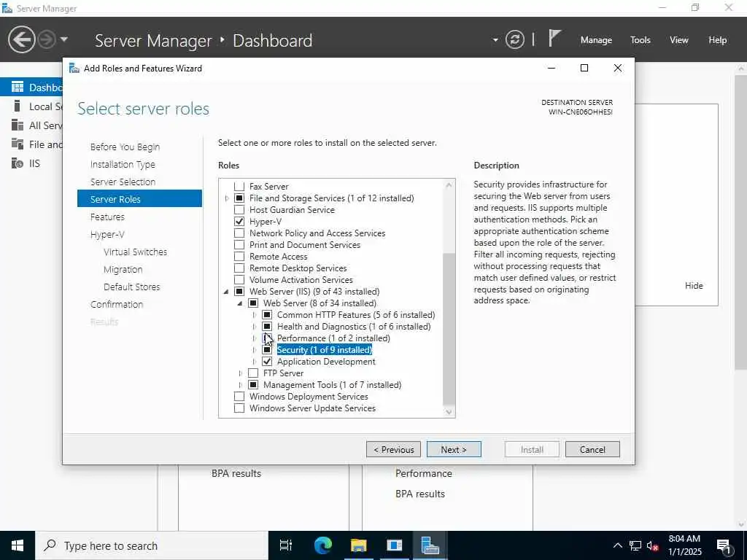Expand Common HTTP Features node
This screenshot has height=560, width=747.
click(255, 315)
